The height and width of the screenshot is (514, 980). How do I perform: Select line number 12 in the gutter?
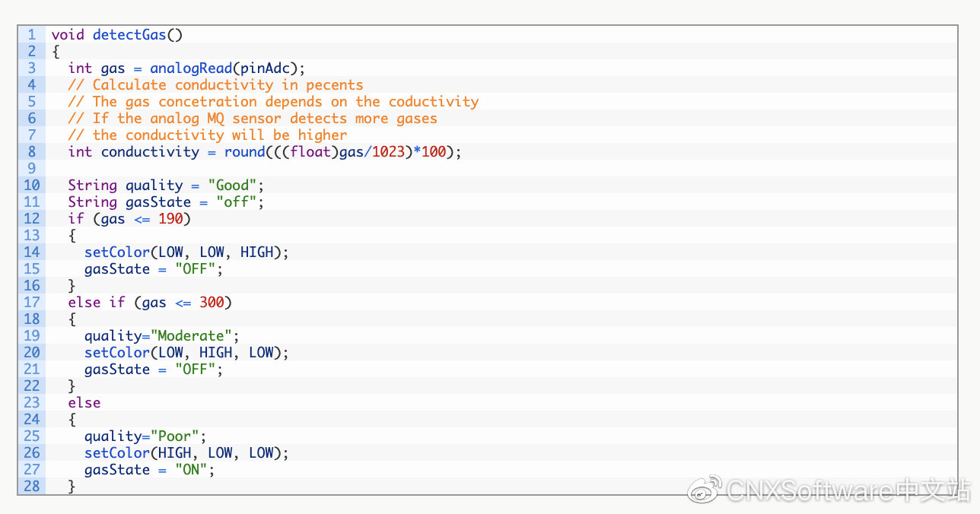coord(31,219)
